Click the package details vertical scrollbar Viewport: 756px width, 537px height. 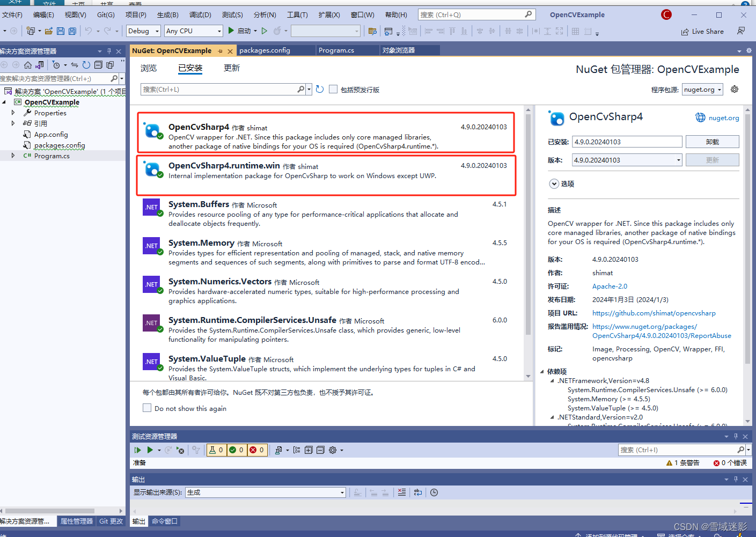click(x=747, y=238)
